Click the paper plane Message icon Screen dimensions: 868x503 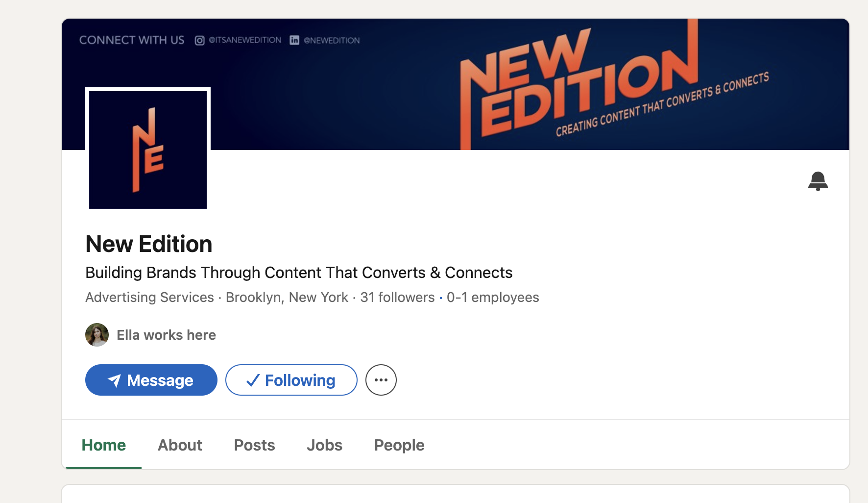114,380
